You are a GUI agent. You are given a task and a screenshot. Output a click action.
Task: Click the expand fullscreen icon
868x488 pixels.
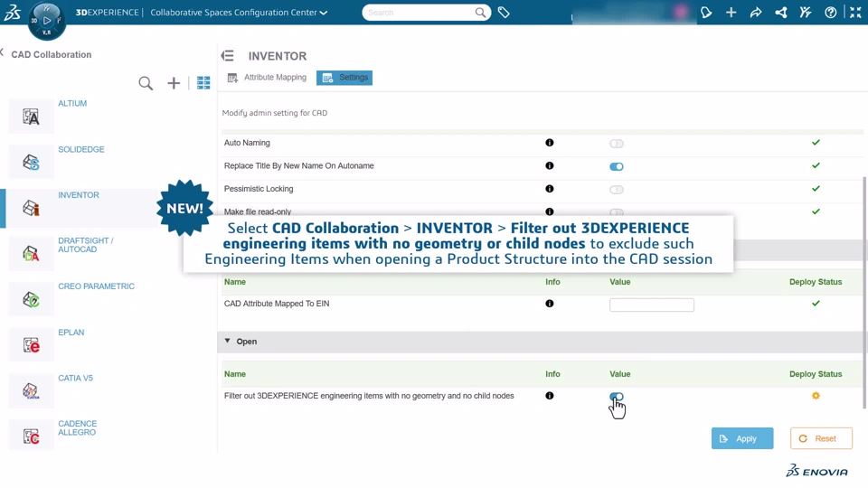855,12
